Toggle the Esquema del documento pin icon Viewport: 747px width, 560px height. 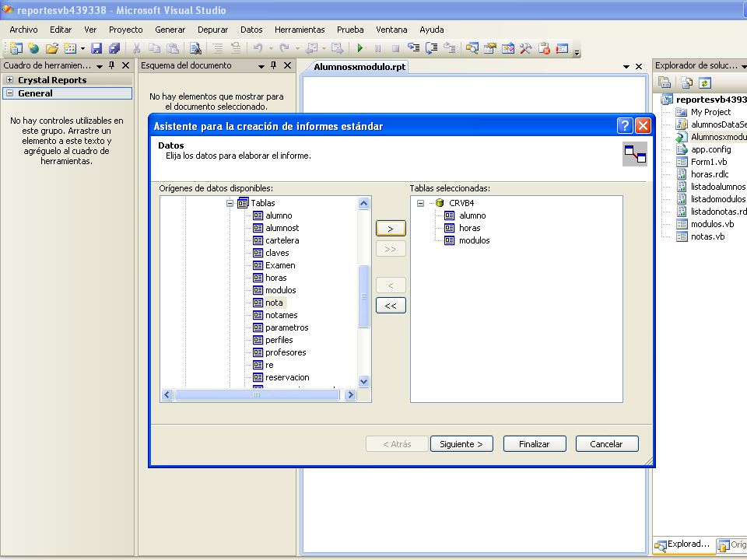273,65
